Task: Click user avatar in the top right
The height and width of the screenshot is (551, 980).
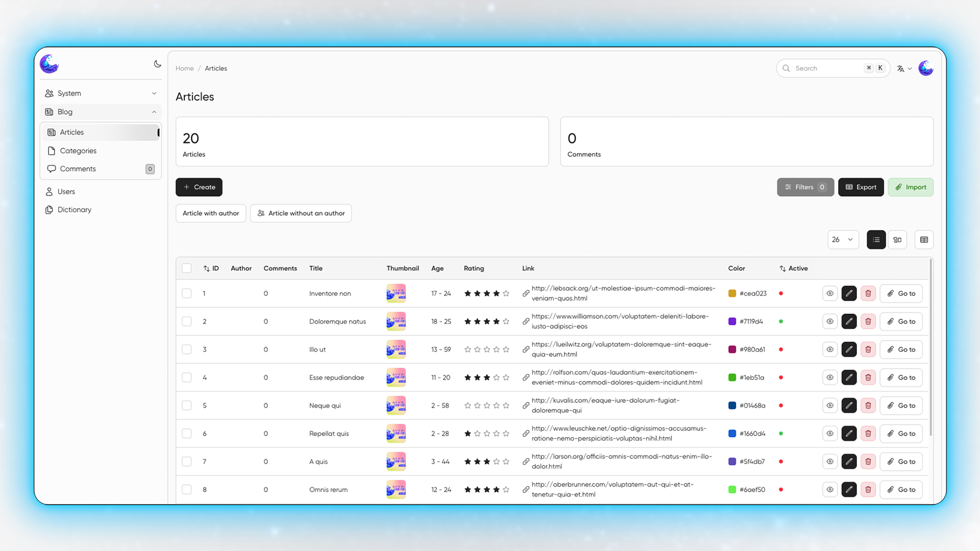Action: coord(925,68)
